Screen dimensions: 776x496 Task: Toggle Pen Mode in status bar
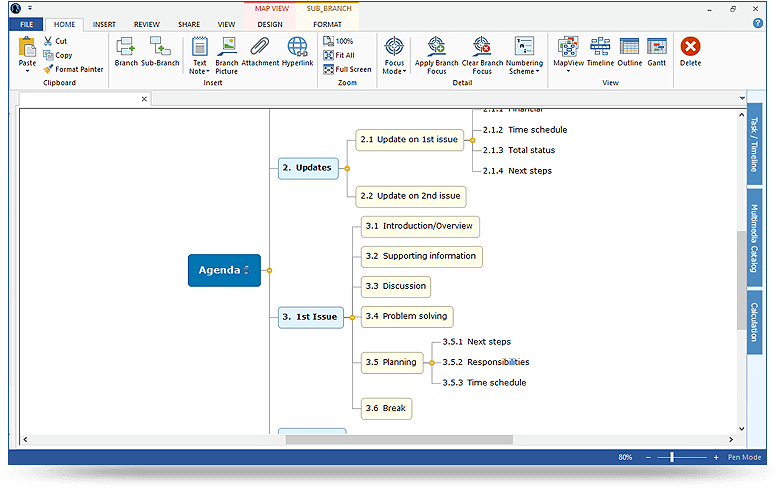(744, 457)
